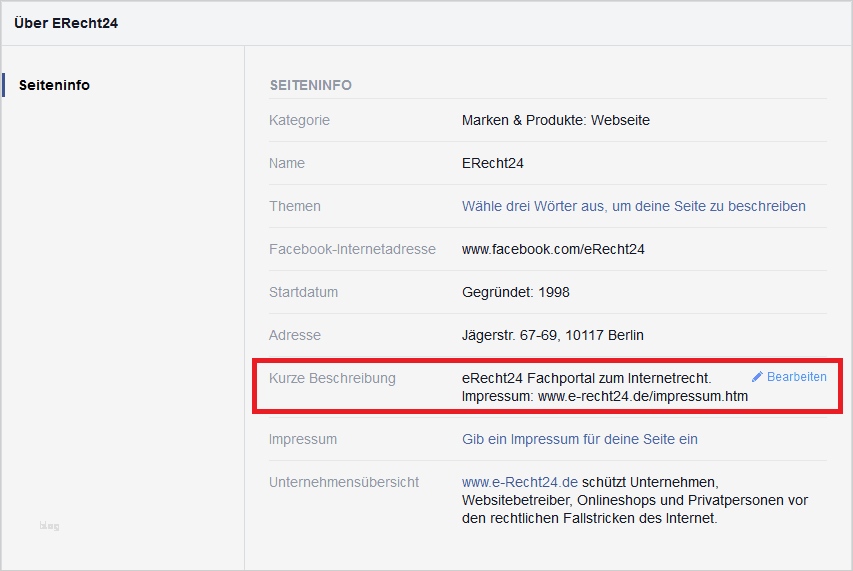Click the Bearbeiten link for Kurze Beschreibung
853x571 pixels.
pyautogui.click(x=796, y=377)
